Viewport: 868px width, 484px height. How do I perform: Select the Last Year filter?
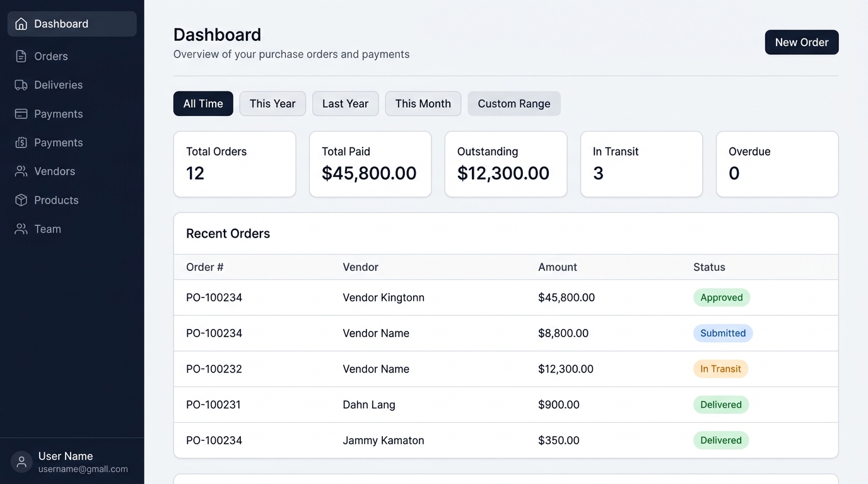[x=345, y=104]
